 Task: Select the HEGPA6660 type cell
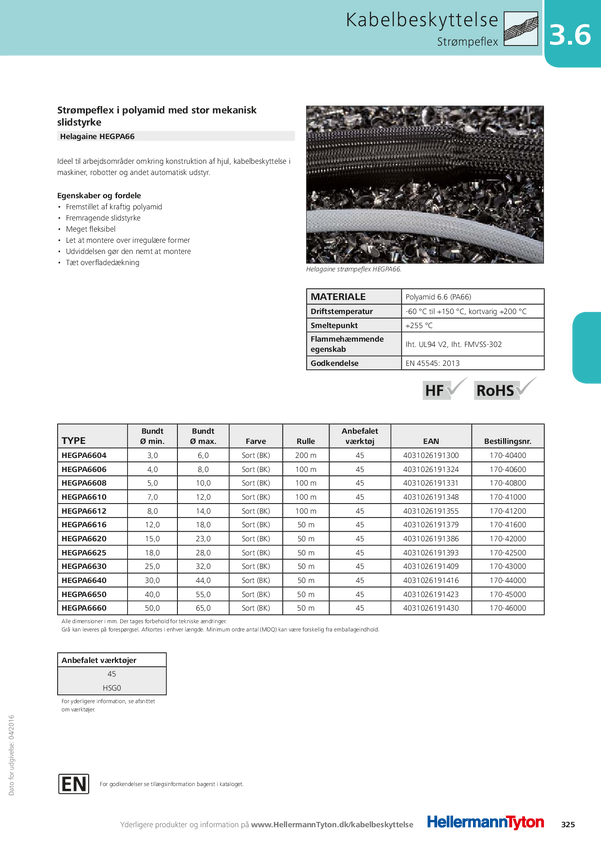click(x=92, y=608)
